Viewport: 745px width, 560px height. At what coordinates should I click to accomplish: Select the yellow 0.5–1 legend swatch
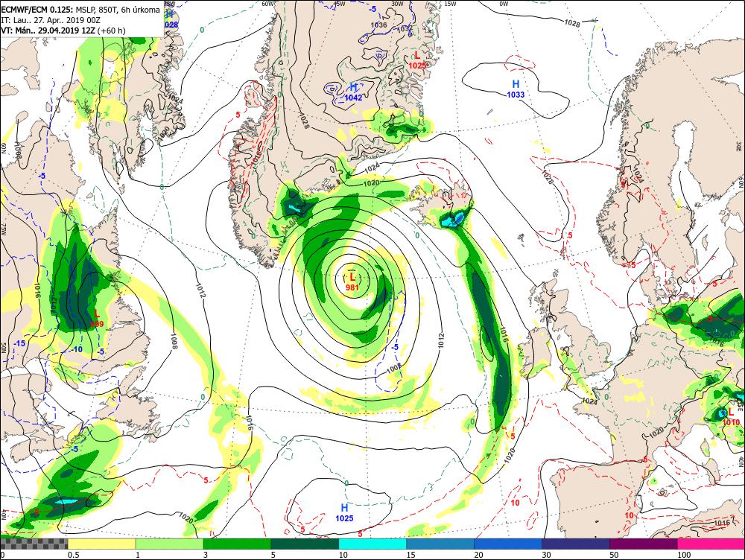[x=101, y=544]
